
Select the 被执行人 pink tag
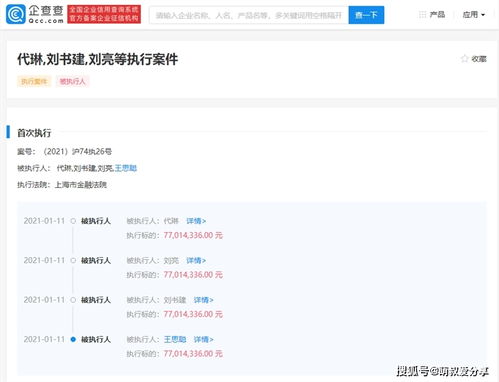73,81
